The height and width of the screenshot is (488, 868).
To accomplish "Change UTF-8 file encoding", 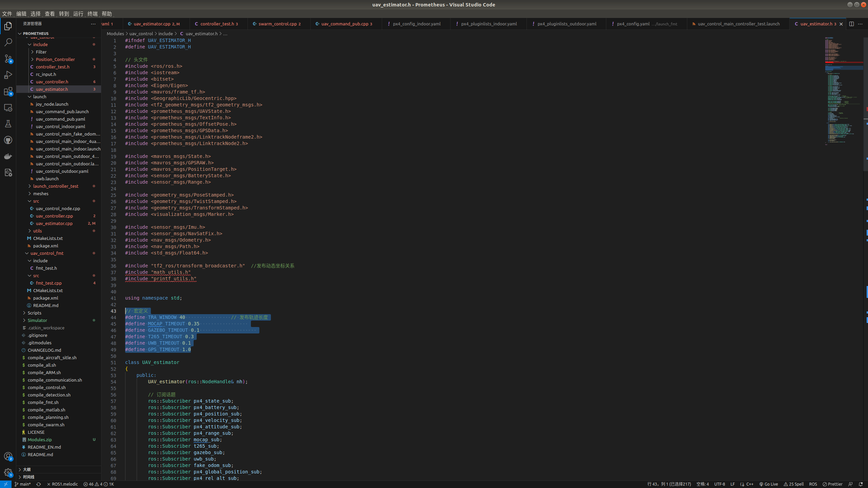I will [719, 484].
